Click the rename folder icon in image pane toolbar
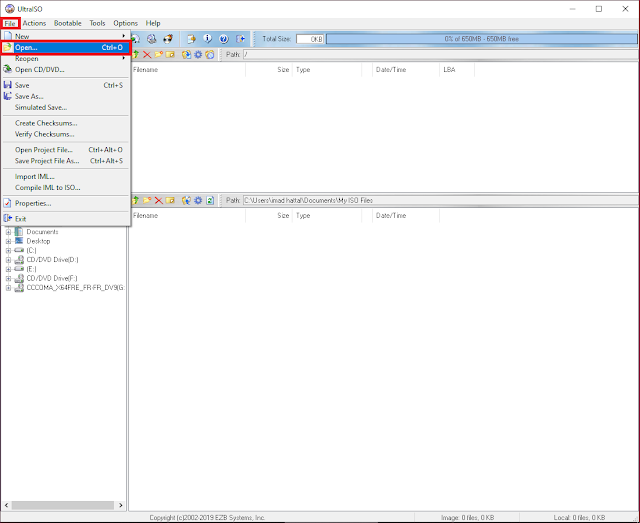Image resolution: width=640 pixels, height=523 pixels. coord(170,54)
